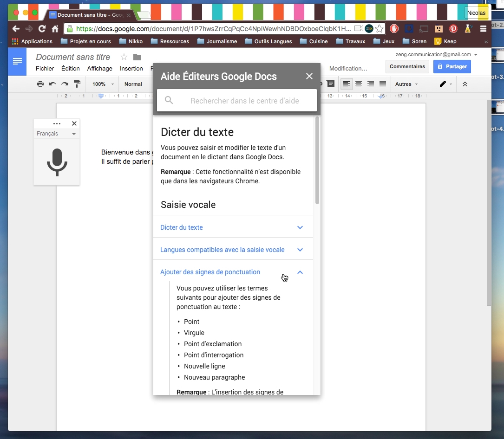Screen dimensions: 504x439
Task: Click the left indent marker on ruler
Action: tap(101, 96)
